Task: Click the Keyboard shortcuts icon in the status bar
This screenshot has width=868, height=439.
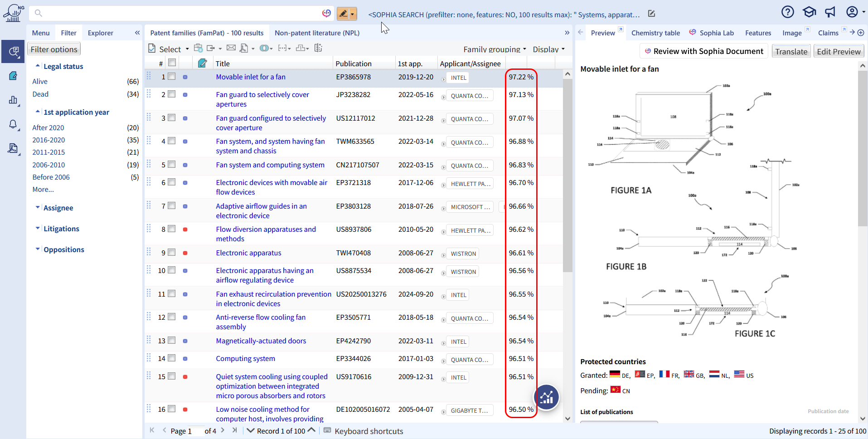Action: pyautogui.click(x=327, y=430)
